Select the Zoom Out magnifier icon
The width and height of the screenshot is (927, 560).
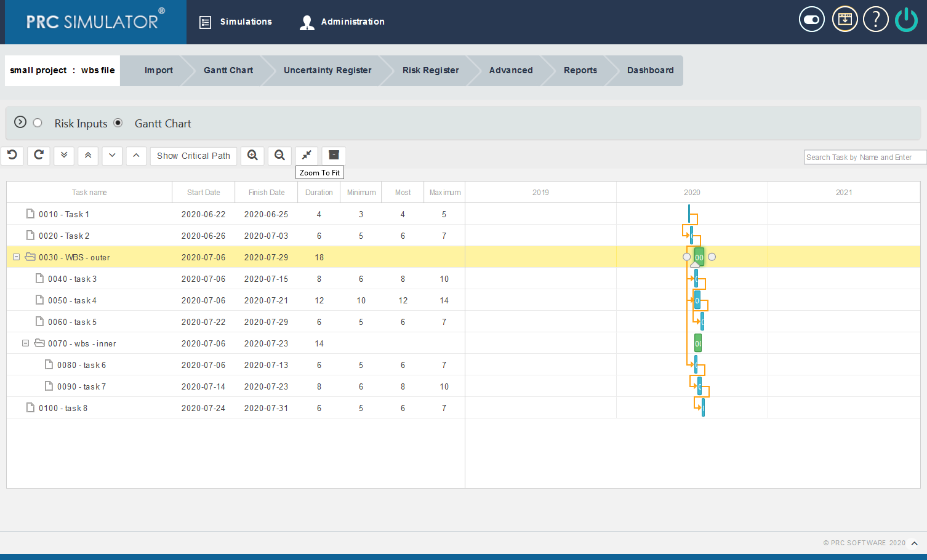click(x=279, y=156)
